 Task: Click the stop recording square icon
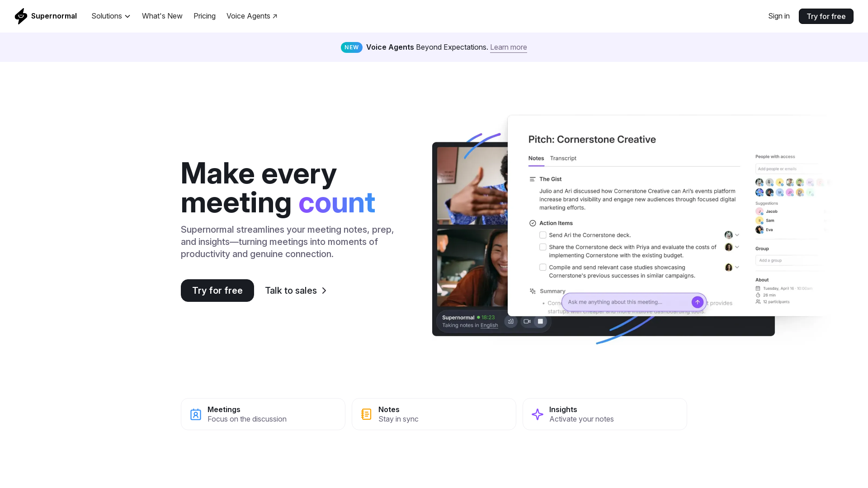tap(540, 321)
